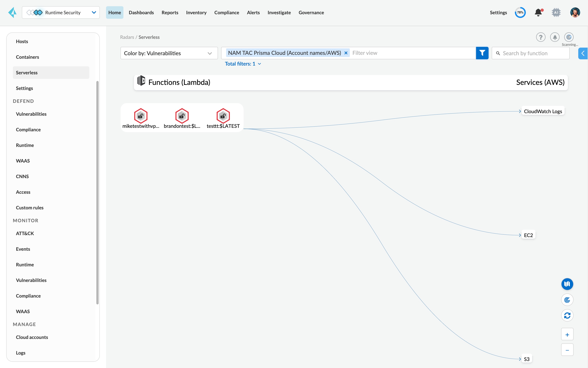Click the search by function input field
This screenshot has width=588, height=368.
coord(532,53)
